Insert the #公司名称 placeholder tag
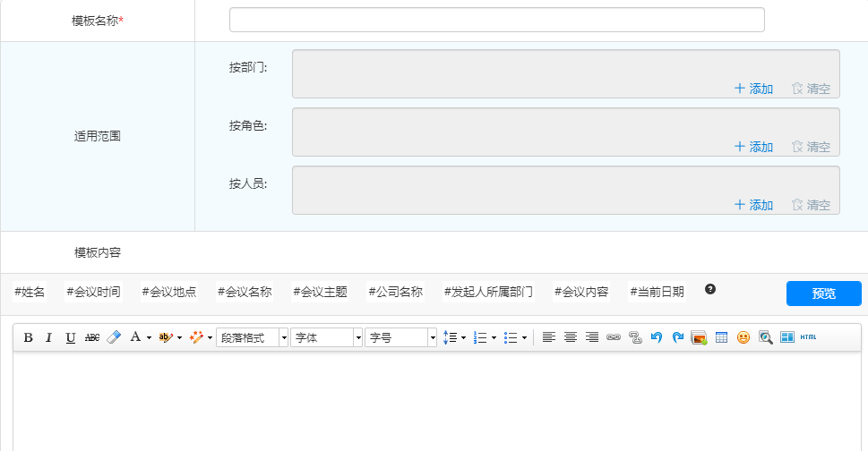The width and height of the screenshot is (868, 451). pyautogui.click(x=395, y=292)
